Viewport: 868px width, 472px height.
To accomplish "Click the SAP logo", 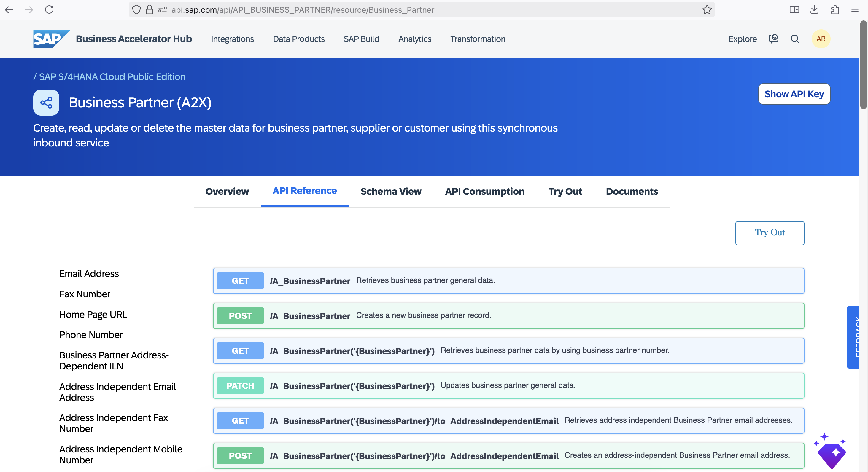I will click(51, 39).
